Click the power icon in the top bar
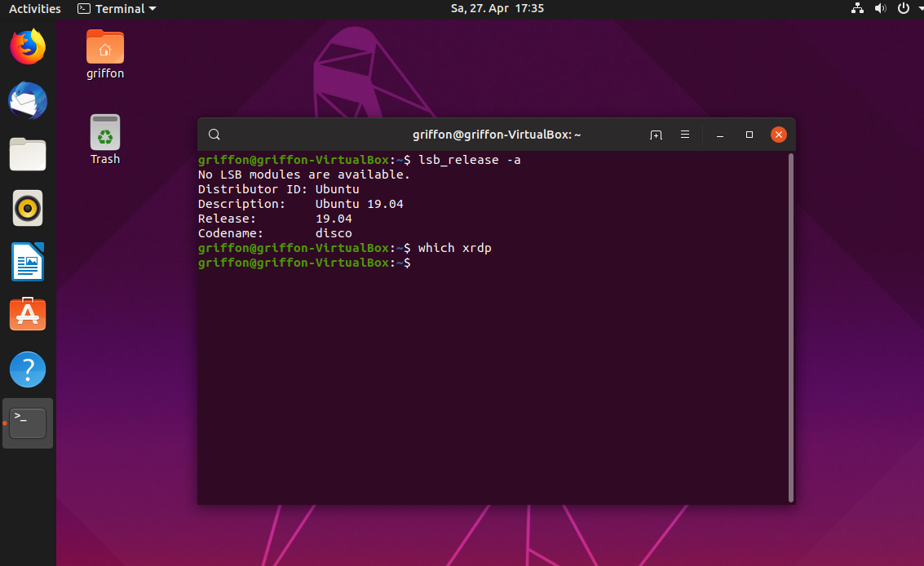 pyautogui.click(x=902, y=9)
